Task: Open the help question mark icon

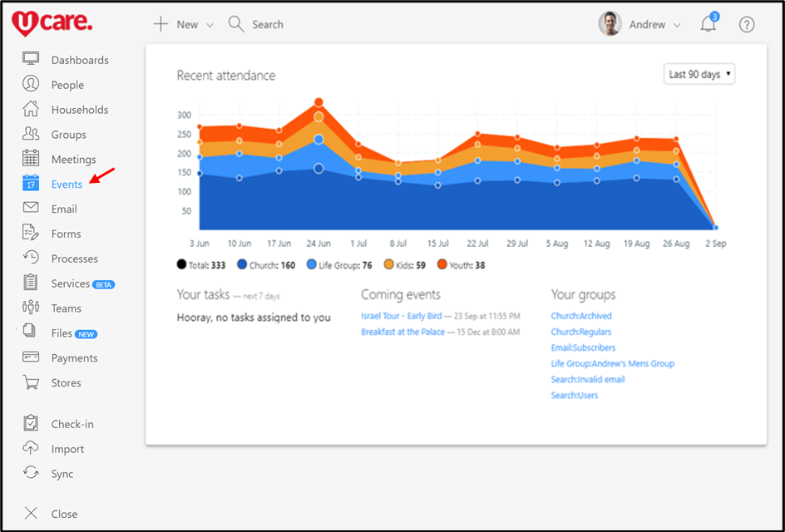Action: [x=747, y=25]
